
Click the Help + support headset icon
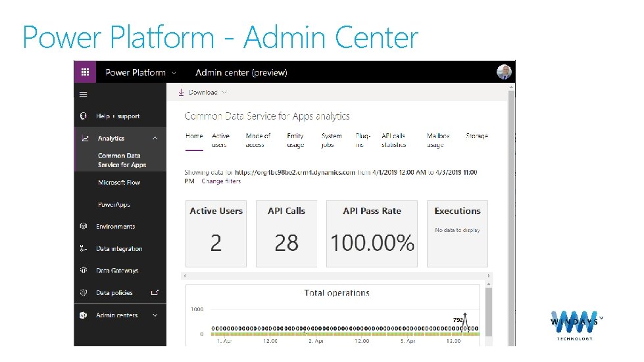84,116
